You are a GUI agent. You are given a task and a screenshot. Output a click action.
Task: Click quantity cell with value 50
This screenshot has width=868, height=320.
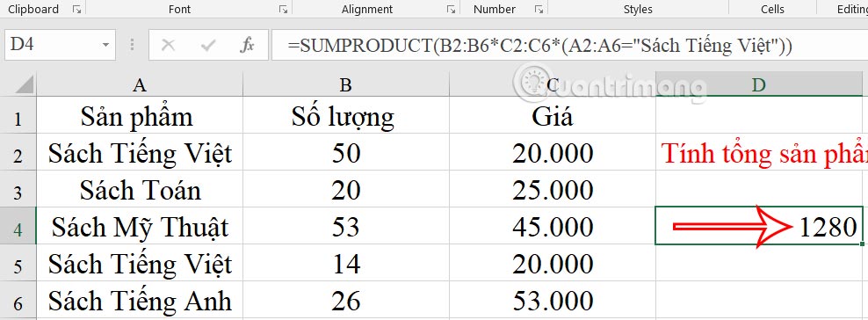pyautogui.click(x=346, y=153)
